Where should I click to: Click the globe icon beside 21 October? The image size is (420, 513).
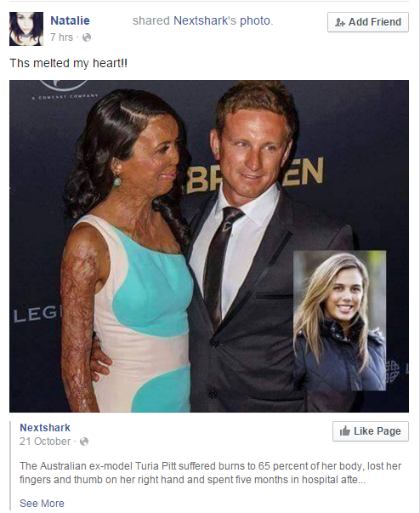click(84, 442)
